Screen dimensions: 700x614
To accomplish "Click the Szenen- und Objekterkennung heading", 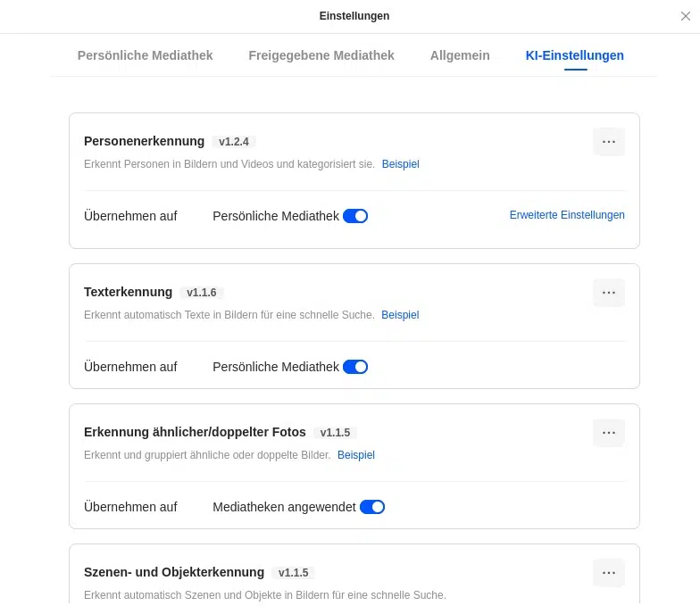I will [x=174, y=572].
